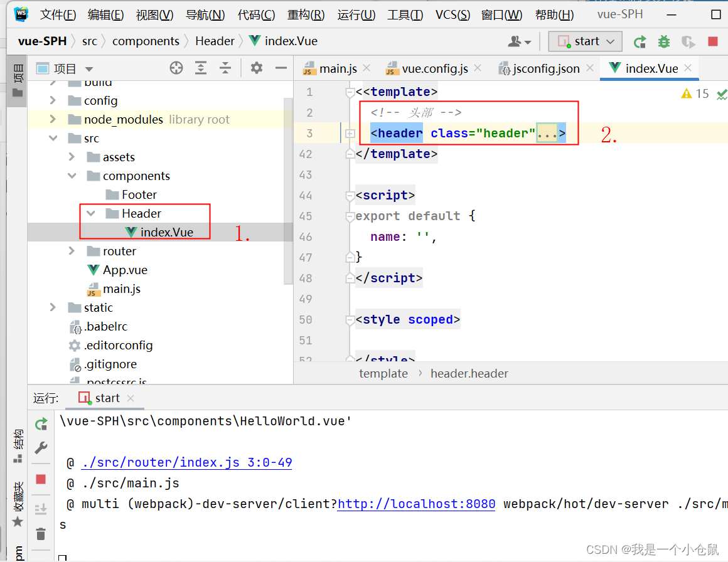Open the 重构(R) menu
The height and width of the screenshot is (562, 728).
(x=306, y=15)
